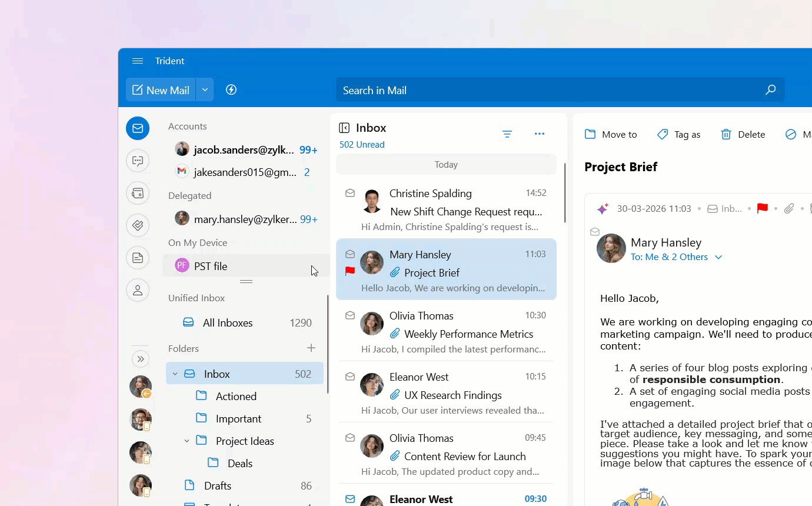Toggle read status of UX Research Findings email
Image resolution: width=812 pixels, height=506 pixels.
tap(350, 377)
